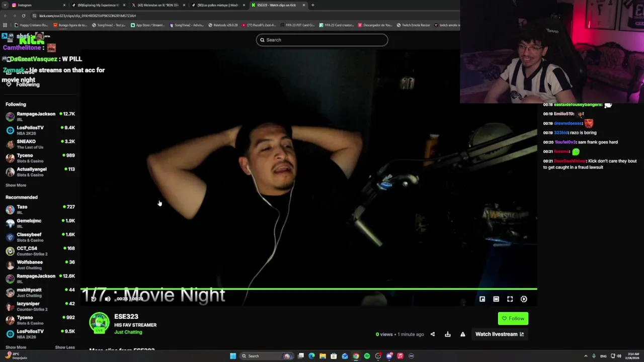Open Microsoft Edge from taskbar
This screenshot has width=644, height=362.
[311, 356]
